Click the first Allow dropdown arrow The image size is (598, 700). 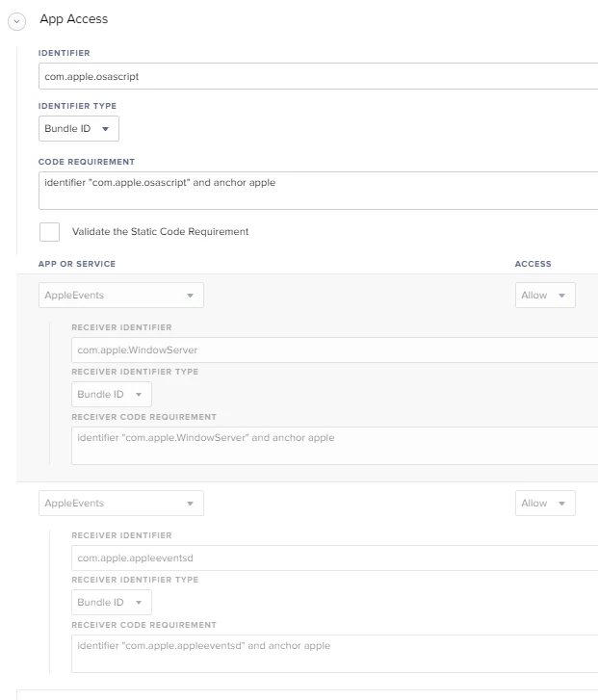pos(561,296)
